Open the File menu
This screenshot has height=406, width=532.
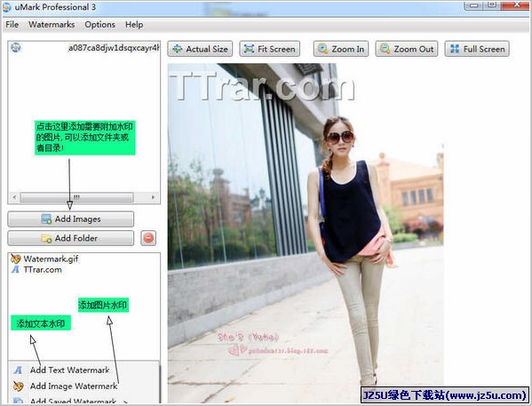pos(12,25)
